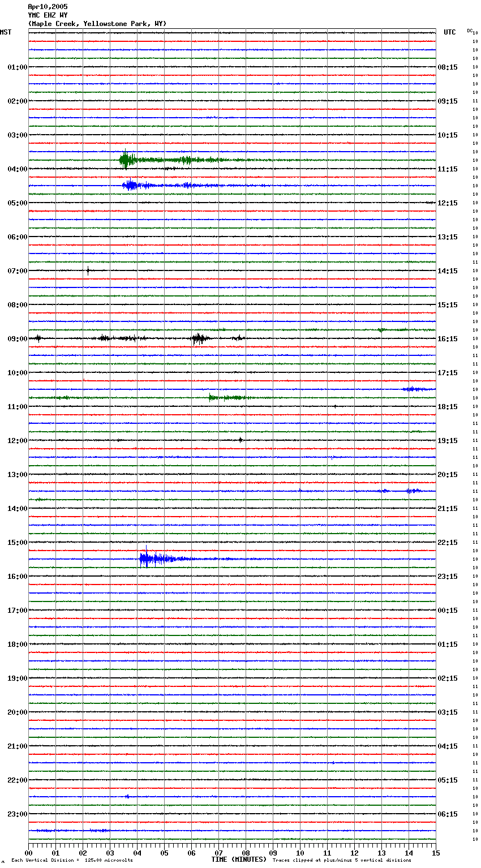This screenshot has width=481, height=868.
Task: Click the 00:15 UTC time label
Action: click(x=448, y=611)
